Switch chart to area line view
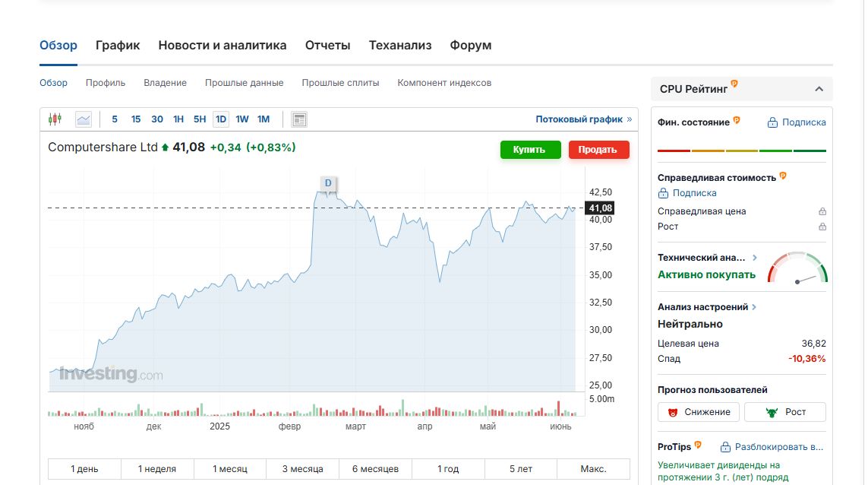 (83, 119)
